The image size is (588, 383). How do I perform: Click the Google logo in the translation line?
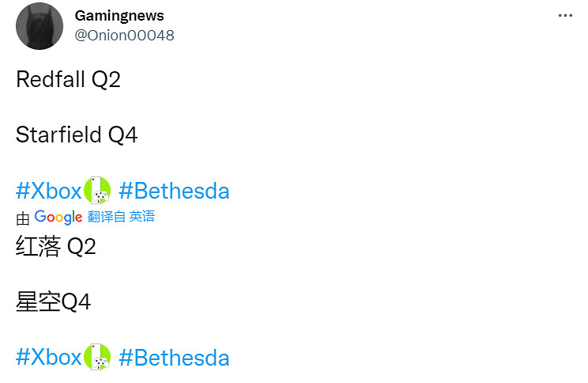58,217
